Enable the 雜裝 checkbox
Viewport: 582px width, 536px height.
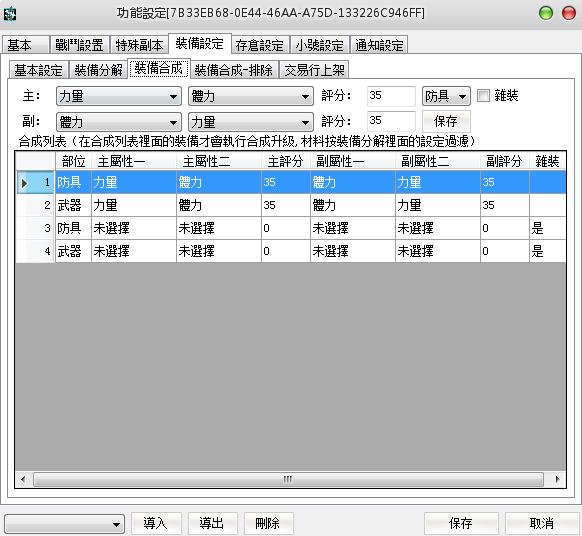pyautogui.click(x=483, y=96)
